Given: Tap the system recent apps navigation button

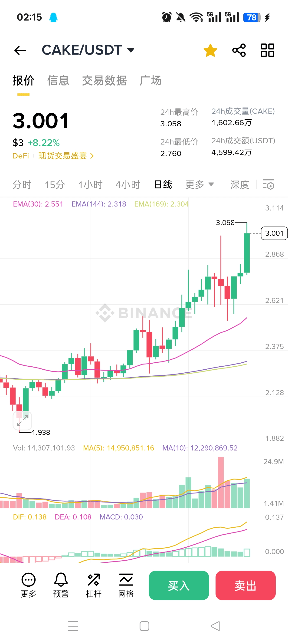Looking at the screenshot, I should [73, 626].
